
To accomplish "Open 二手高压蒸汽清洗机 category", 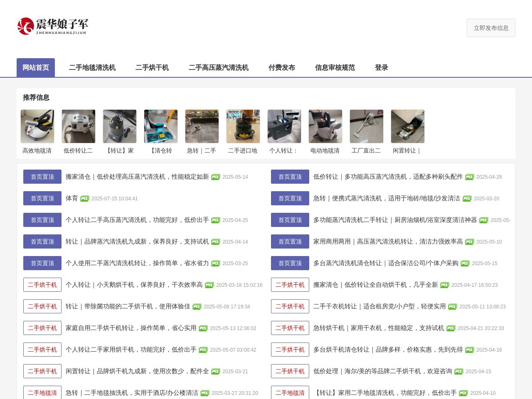I will pos(219,67).
